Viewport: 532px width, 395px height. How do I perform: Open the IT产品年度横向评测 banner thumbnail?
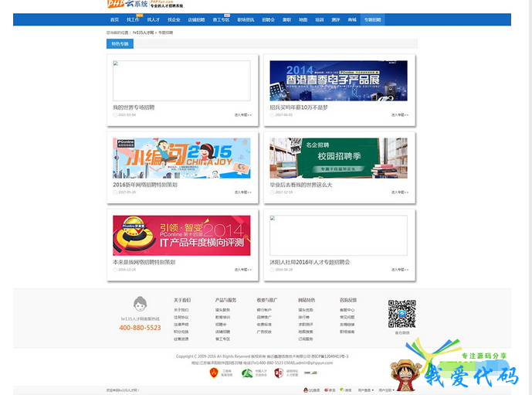click(x=182, y=235)
